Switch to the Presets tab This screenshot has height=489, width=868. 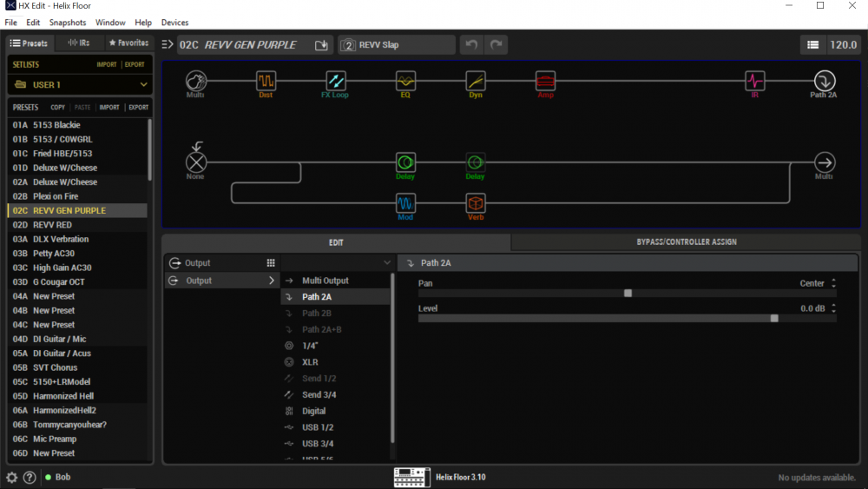(x=30, y=43)
